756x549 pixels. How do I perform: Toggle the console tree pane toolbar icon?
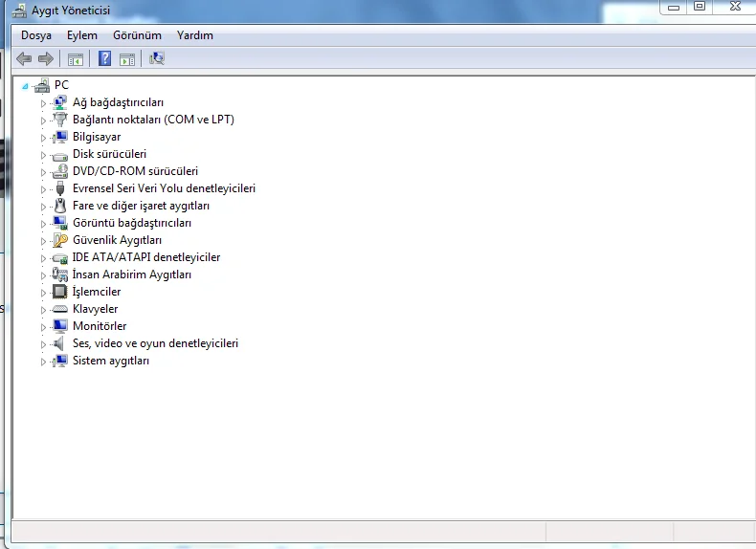tap(76, 59)
